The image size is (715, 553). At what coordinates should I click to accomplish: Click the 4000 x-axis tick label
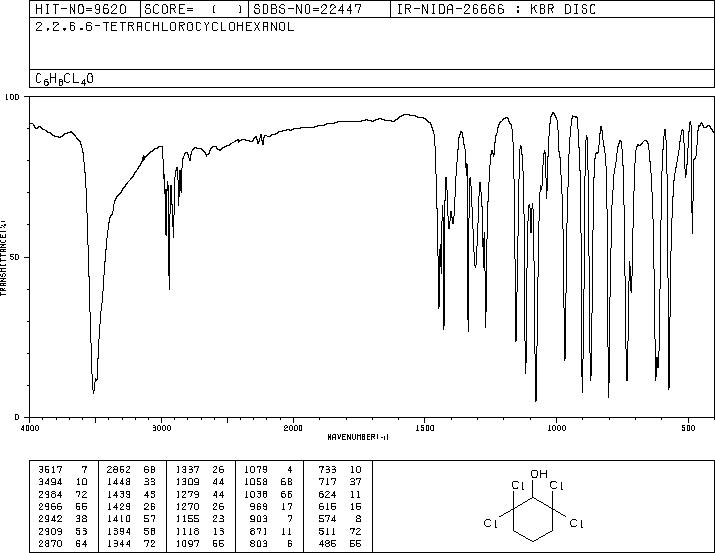click(30, 428)
